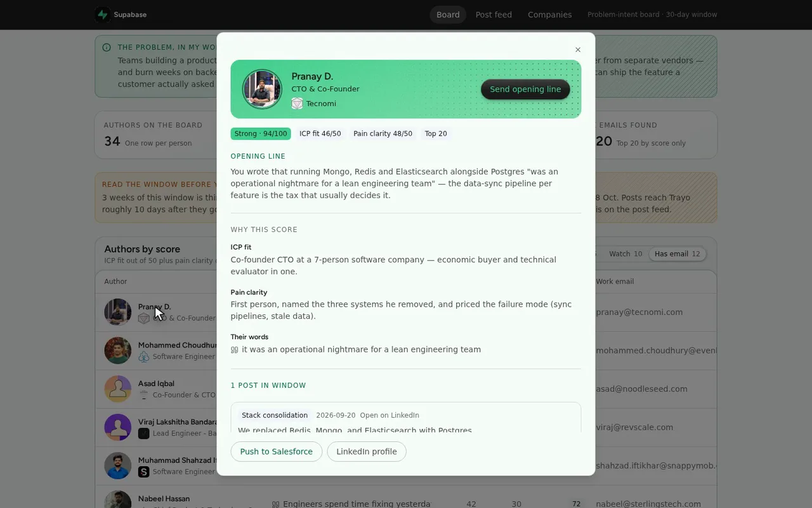This screenshot has height=508, width=812.
Task: Click the Tecnomi company name in modal
Action: coord(321,104)
